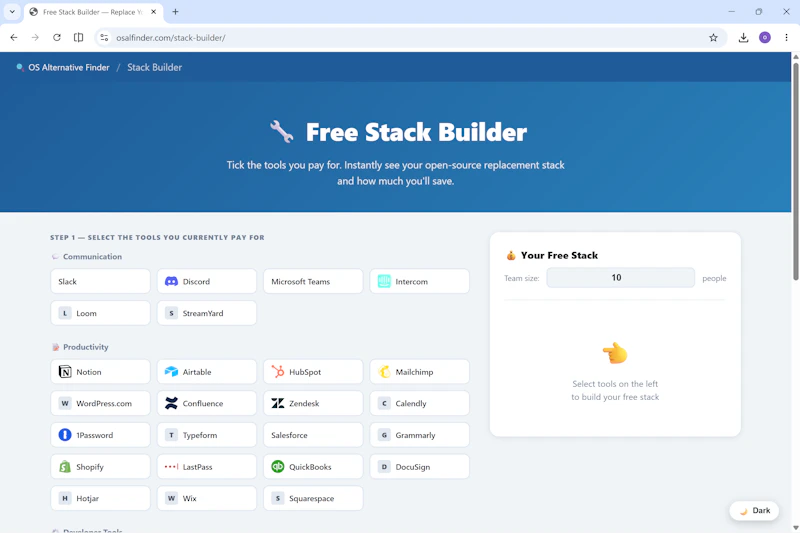This screenshot has width=800, height=533.
Task: Close the Free Stack Builder tab
Action: (x=154, y=12)
